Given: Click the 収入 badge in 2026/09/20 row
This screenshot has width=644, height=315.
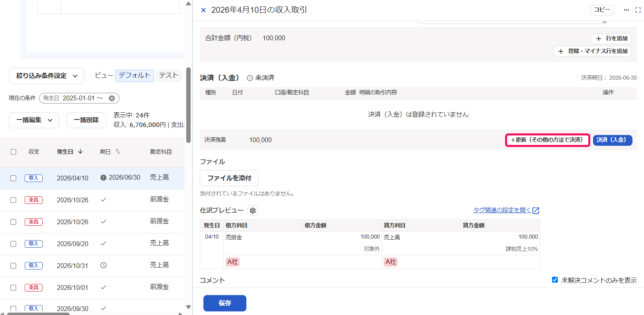Looking at the screenshot, I should pos(33,244).
